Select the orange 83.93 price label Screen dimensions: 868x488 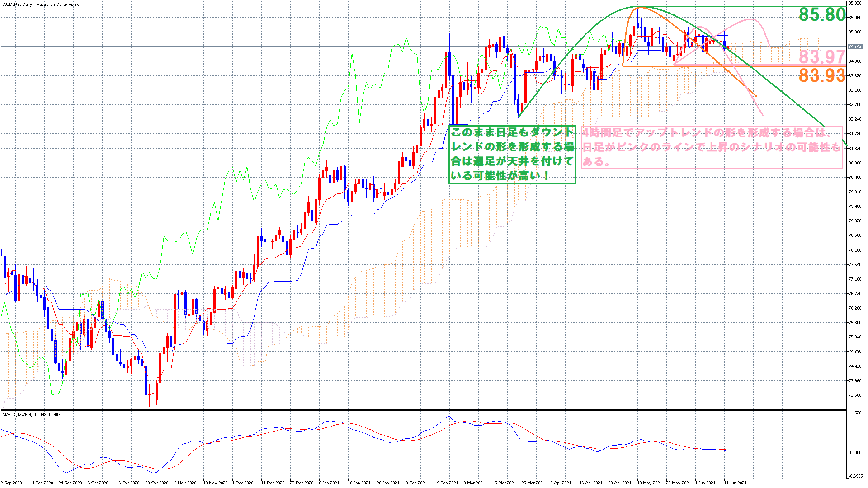821,75
